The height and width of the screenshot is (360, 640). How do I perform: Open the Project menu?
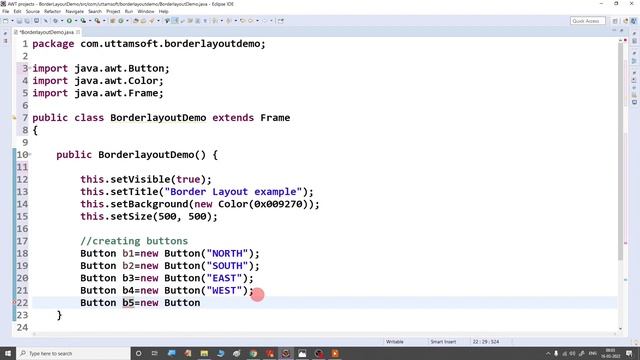113,11
